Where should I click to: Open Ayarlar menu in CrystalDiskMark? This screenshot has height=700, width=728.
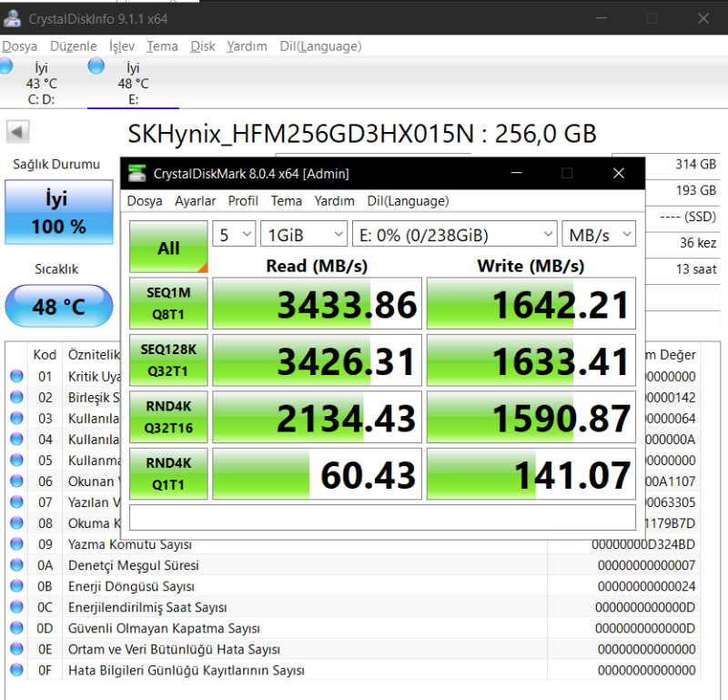tap(195, 200)
